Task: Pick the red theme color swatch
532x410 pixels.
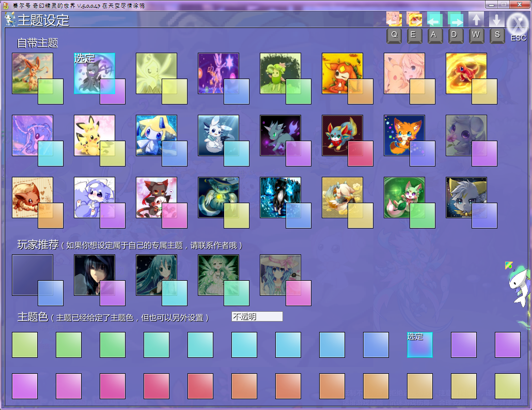Action: click(x=200, y=386)
